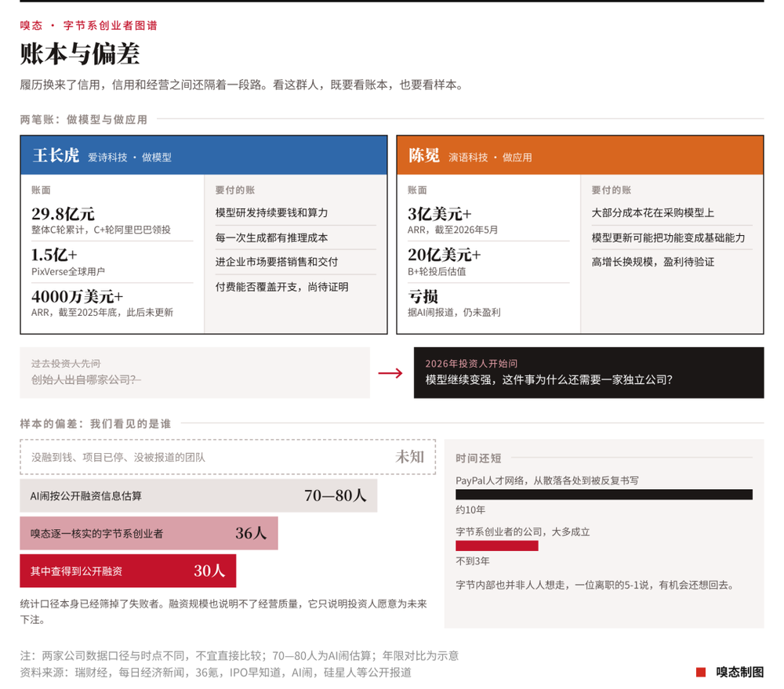Select the figure 1.5亿+
Viewport: 784px width, 689px height.
pos(54,255)
